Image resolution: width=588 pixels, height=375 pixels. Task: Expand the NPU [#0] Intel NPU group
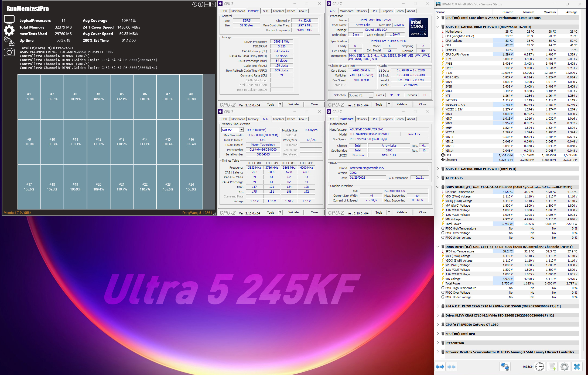[x=438, y=334]
